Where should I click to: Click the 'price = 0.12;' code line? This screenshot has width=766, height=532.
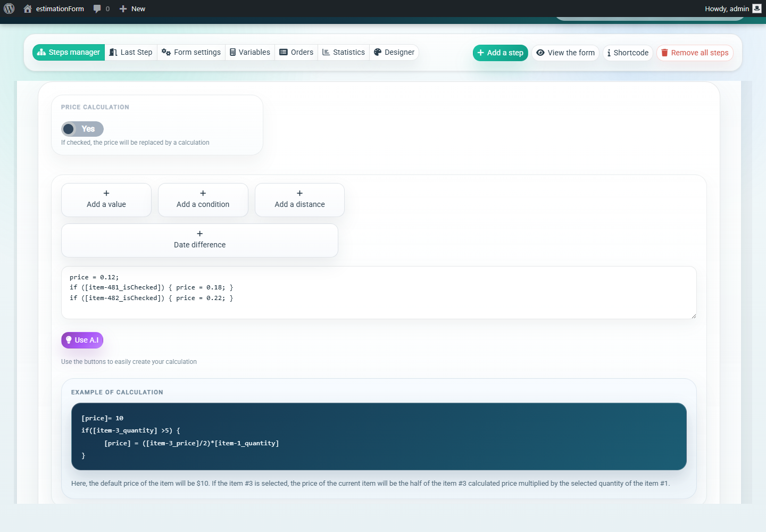tap(94, 277)
